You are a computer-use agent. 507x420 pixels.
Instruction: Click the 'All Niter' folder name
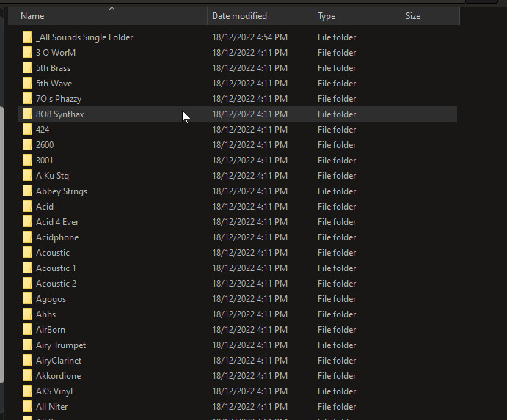52,407
